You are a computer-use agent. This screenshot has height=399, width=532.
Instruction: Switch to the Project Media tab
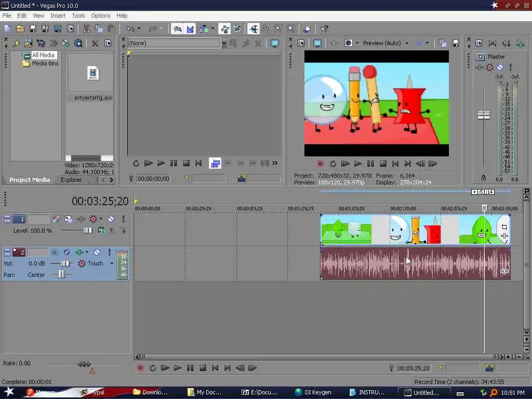pos(30,180)
